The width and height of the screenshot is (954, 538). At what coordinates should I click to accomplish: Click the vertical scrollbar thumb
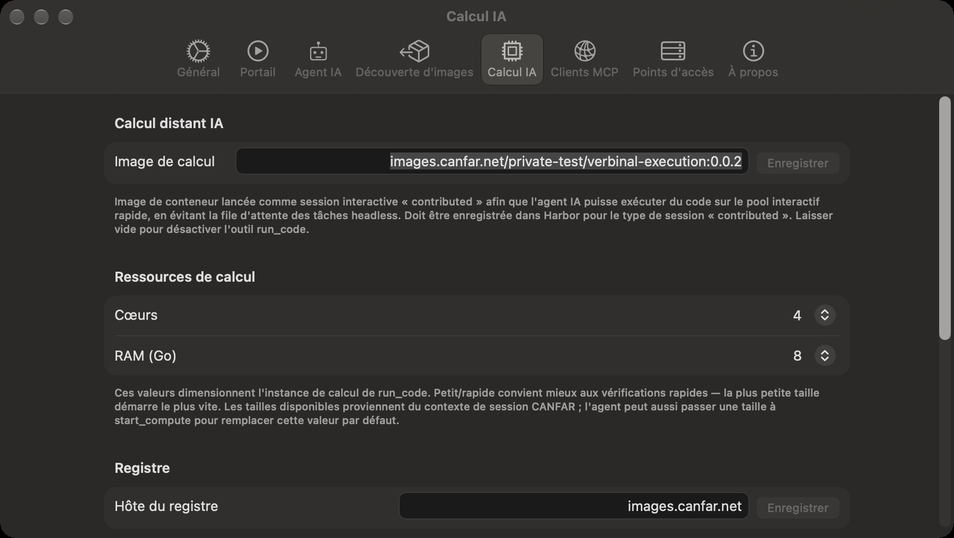(x=944, y=218)
